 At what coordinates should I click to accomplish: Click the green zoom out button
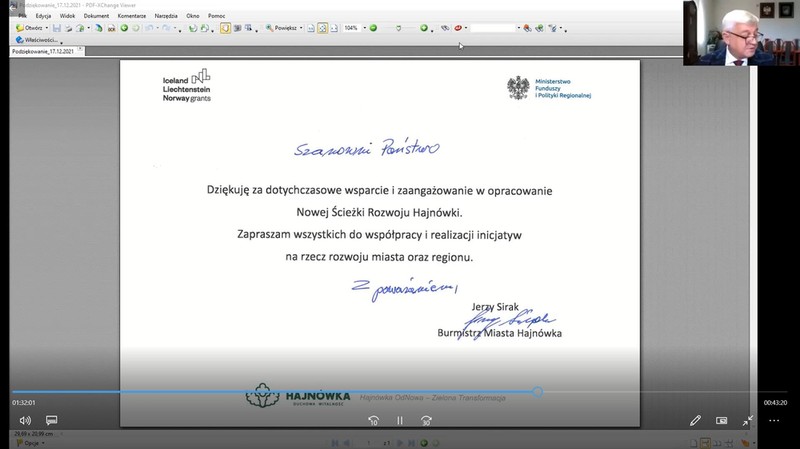click(x=373, y=28)
